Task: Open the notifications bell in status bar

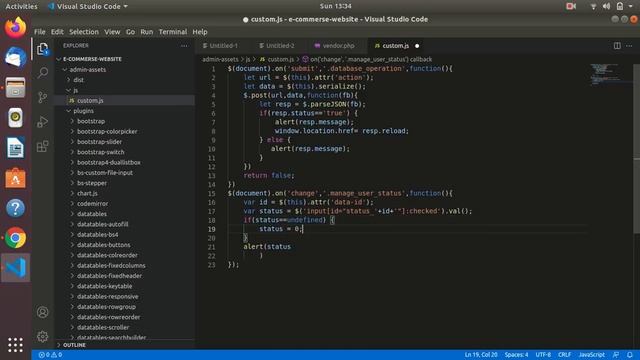Action: point(629,355)
